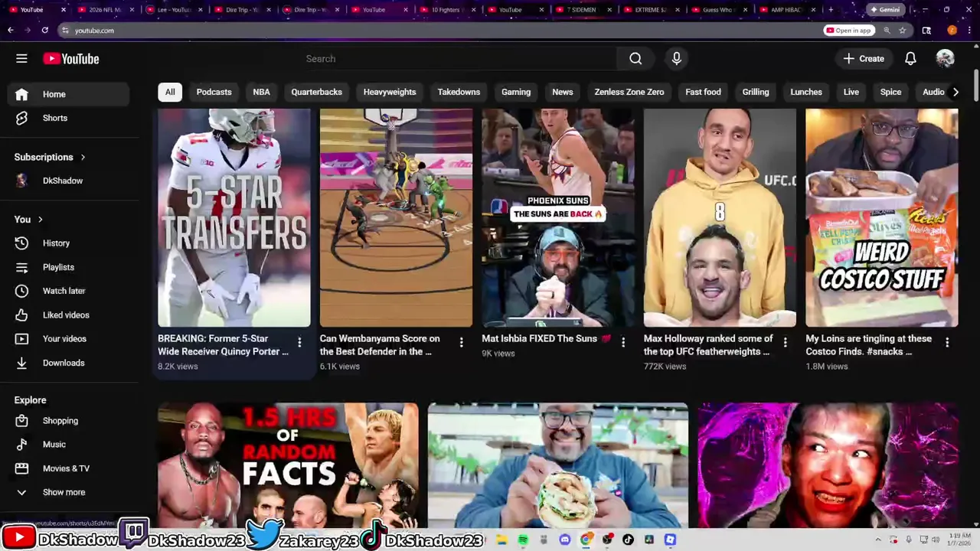Screen dimensions: 980x551
Task: Open the 1.5 Hrs of Random Facts video
Action: pyautogui.click(x=288, y=465)
